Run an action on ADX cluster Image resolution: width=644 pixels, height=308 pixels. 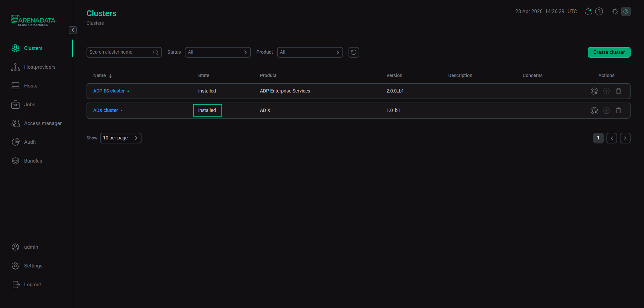[594, 111]
